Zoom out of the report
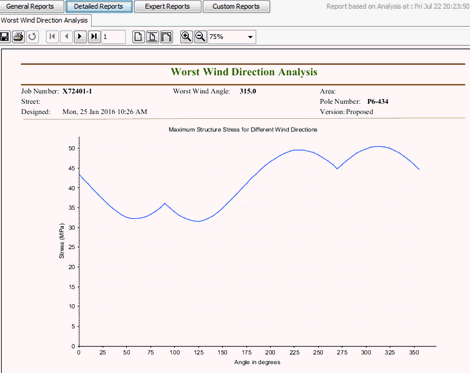The height and width of the screenshot is (373, 470). pos(200,37)
